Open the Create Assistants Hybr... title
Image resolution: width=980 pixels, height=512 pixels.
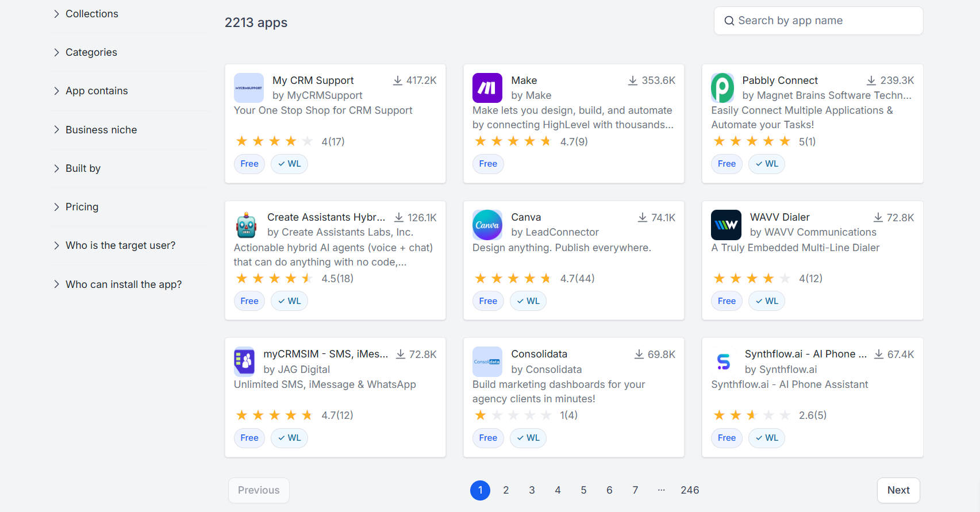pos(326,217)
